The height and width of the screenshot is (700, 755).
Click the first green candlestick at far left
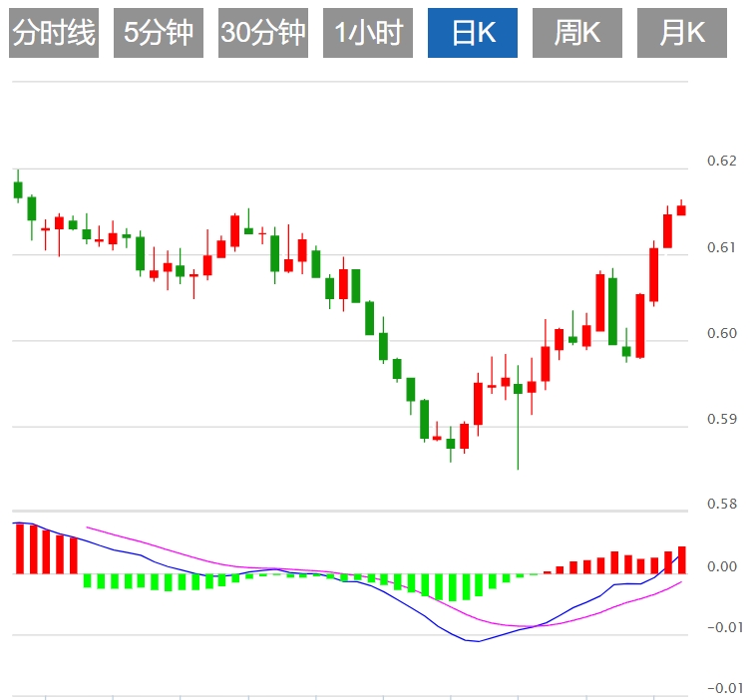pos(18,189)
